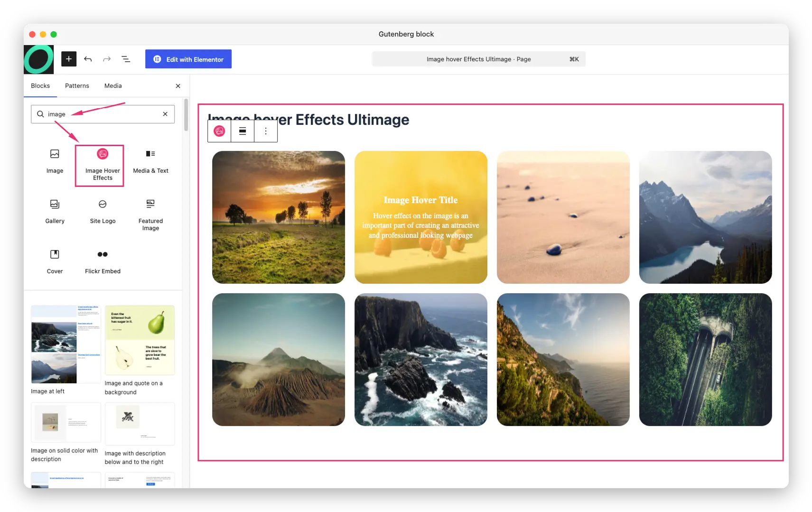Click the inserter panel scrollbar

point(186,115)
